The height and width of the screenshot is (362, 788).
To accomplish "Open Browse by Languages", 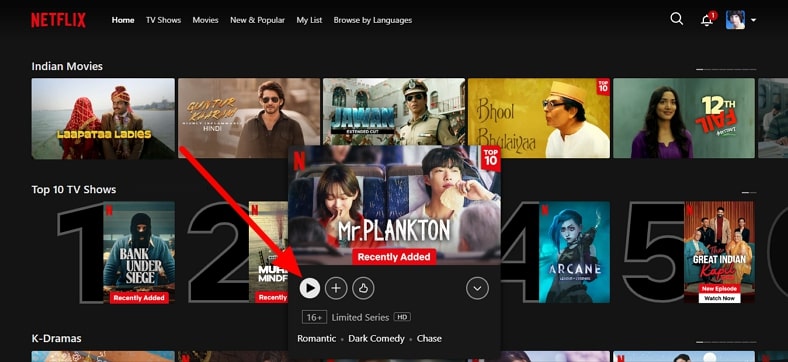I will [x=373, y=20].
